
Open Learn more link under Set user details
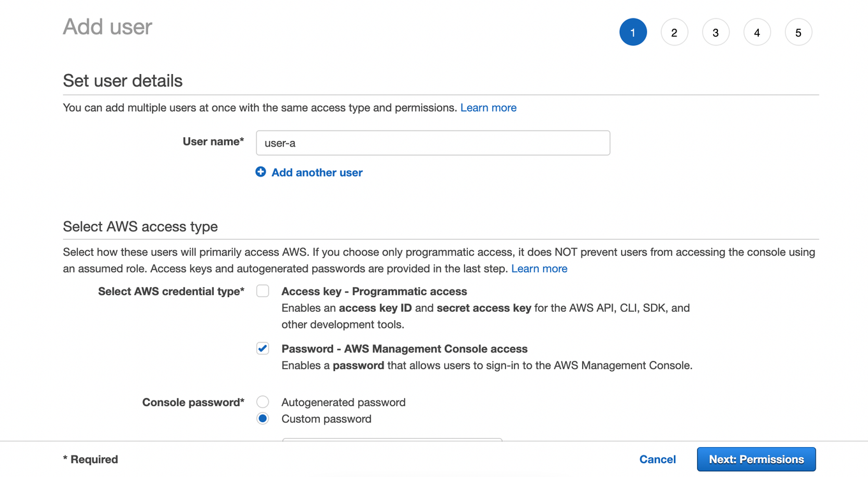[488, 108]
